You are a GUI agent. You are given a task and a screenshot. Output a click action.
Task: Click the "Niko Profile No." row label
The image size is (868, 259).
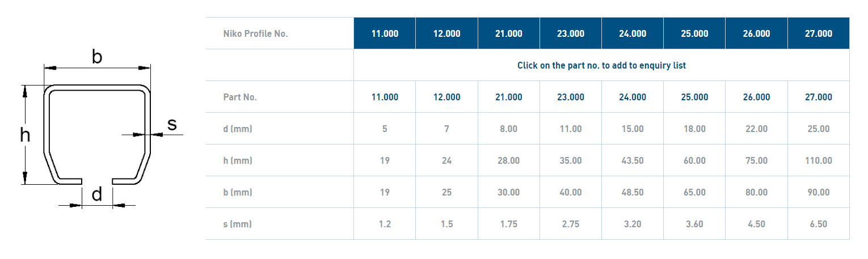click(x=255, y=33)
